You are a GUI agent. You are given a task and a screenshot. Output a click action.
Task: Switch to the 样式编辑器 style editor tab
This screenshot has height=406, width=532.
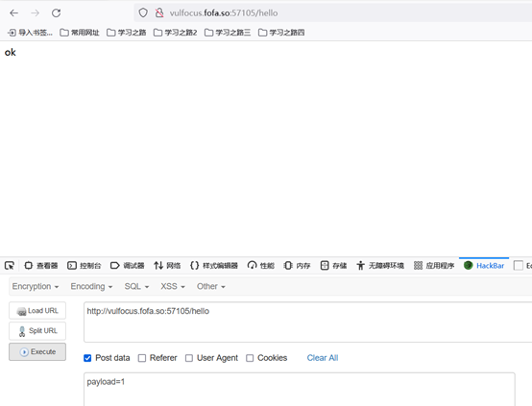(214, 266)
